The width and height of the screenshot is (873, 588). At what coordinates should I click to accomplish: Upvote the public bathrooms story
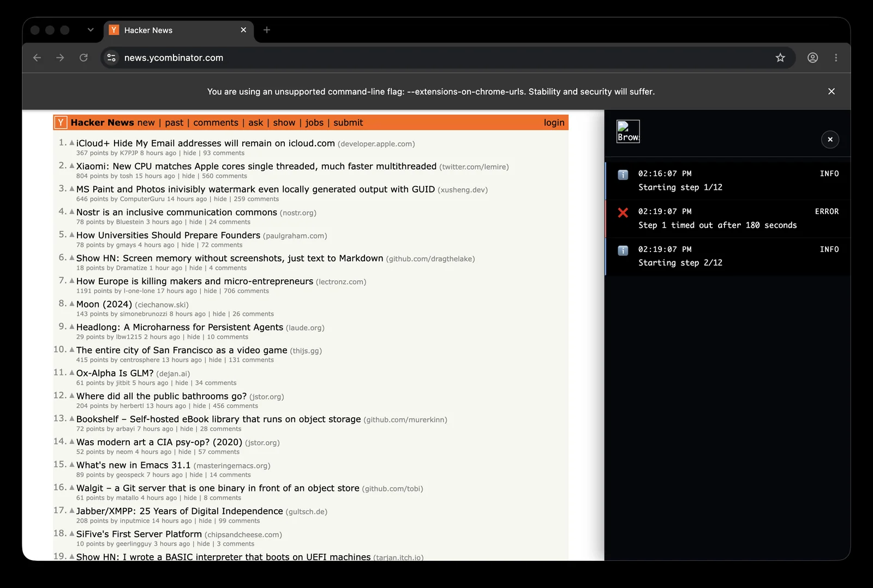coord(71,395)
